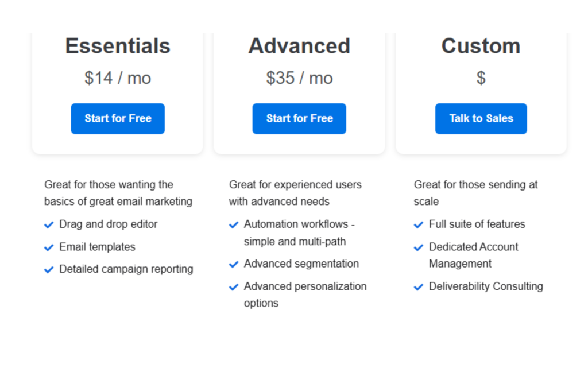588x368 pixels.
Task: Click checkmark next to Email templates
Action: coord(49,247)
